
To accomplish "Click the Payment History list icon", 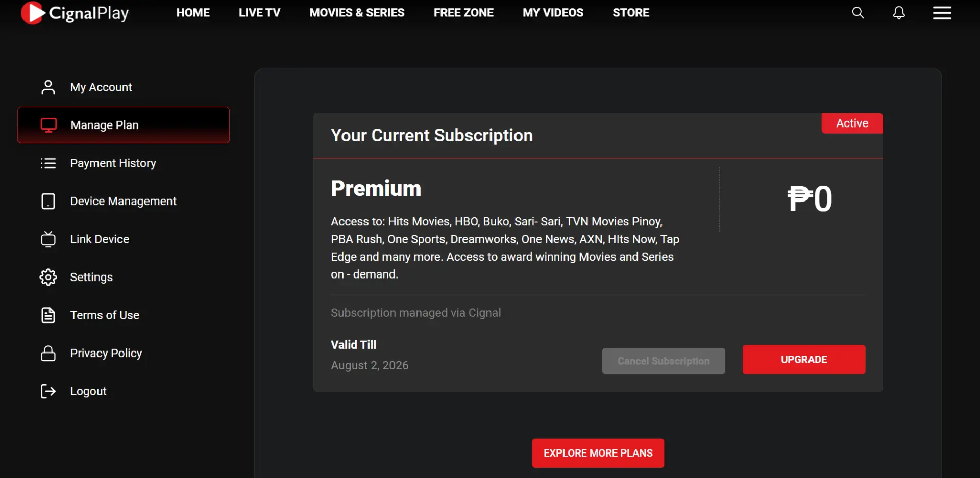I will [48, 163].
